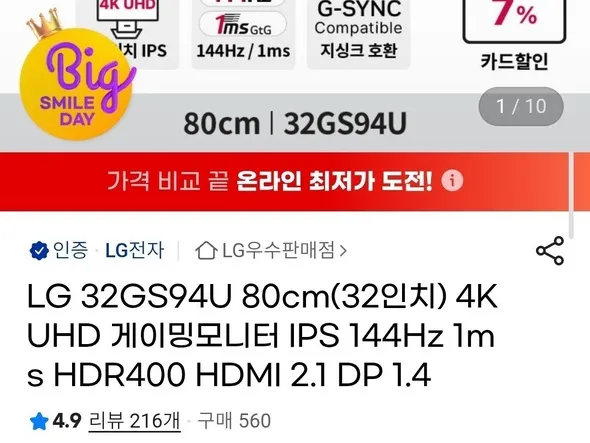Tap the blue verified 인증 badge icon
Screen dimensions: 590x443
click(39, 251)
